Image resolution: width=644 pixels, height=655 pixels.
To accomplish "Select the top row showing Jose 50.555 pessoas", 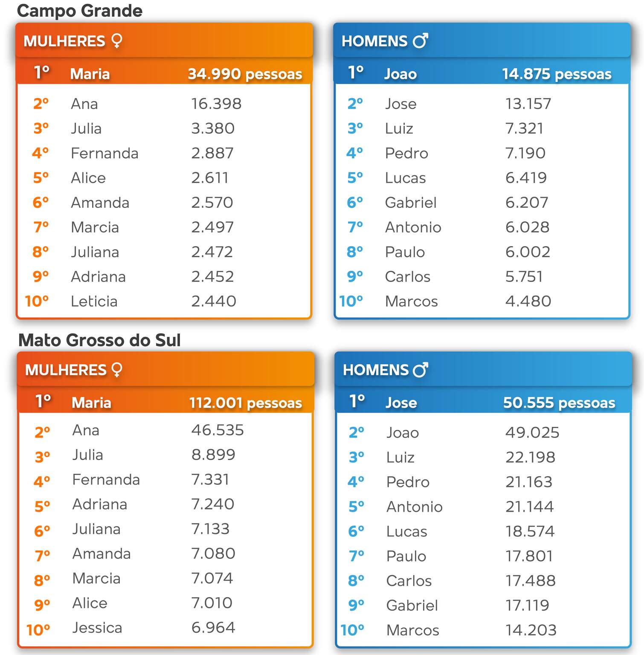I will tap(483, 403).
